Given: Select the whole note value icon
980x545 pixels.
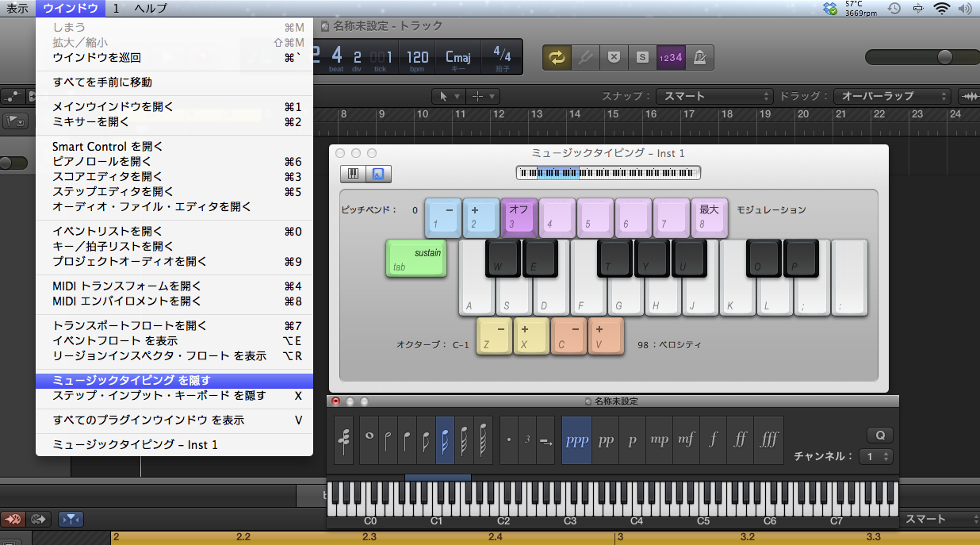Looking at the screenshot, I should coord(369,436).
